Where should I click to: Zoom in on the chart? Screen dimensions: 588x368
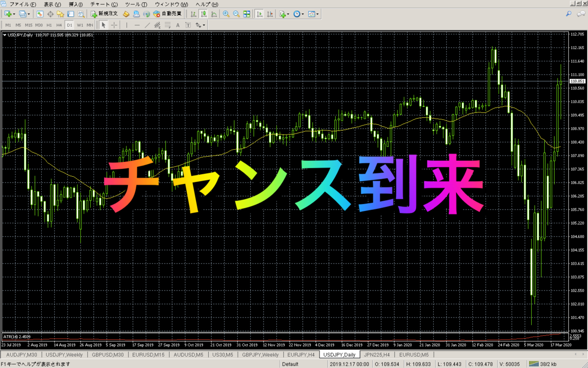pos(226,14)
